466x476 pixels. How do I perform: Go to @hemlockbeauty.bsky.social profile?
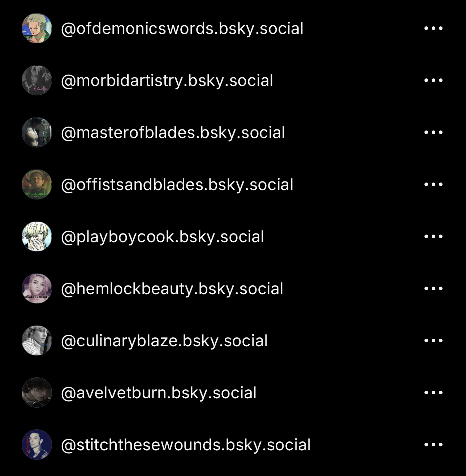pyautogui.click(x=172, y=289)
